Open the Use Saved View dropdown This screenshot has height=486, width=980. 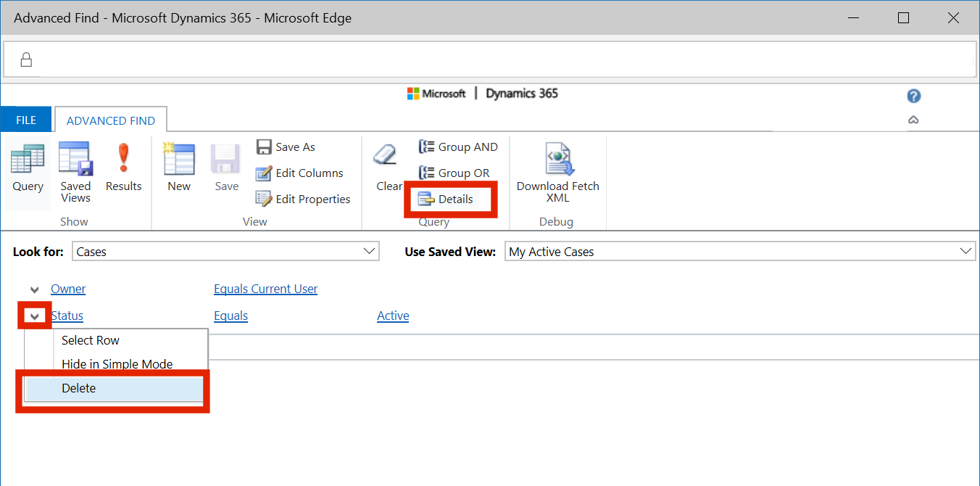click(740, 252)
